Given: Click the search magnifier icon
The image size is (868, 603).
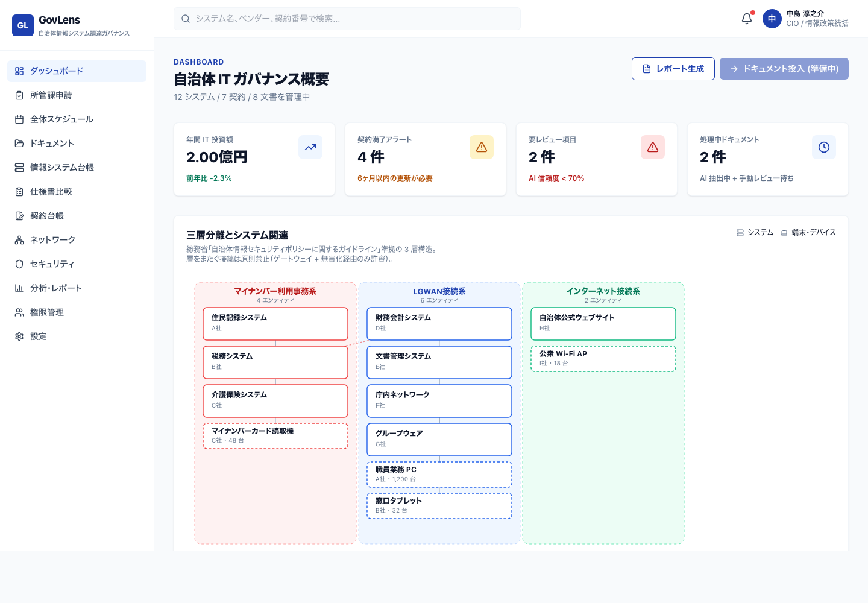Looking at the screenshot, I should 186,19.
